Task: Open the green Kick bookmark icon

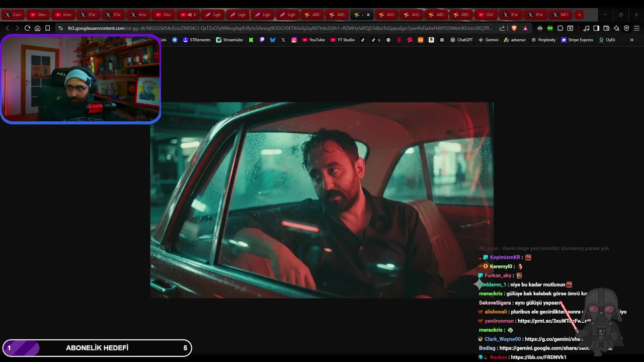Action: (251, 40)
